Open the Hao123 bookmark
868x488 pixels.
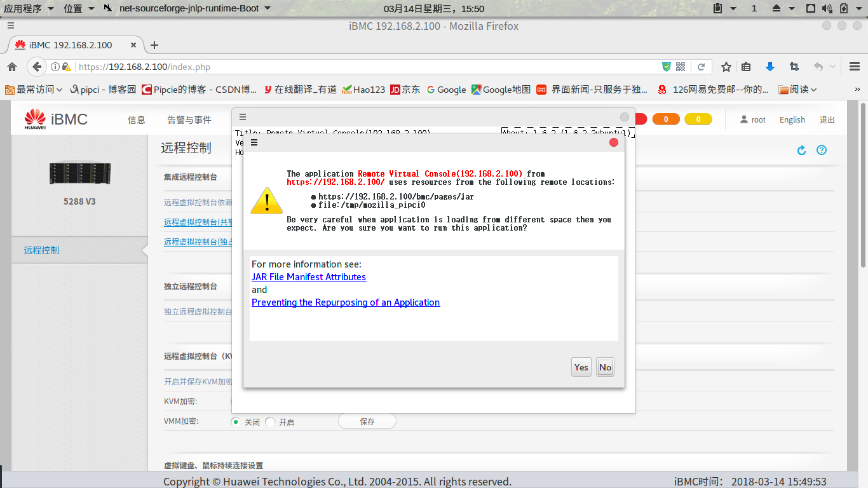tap(363, 90)
